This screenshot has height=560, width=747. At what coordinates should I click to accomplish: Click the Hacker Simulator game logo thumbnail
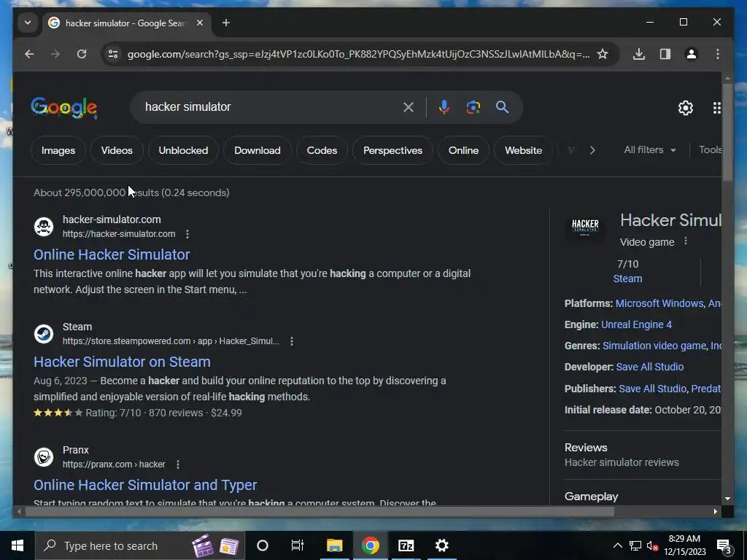tap(585, 227)
